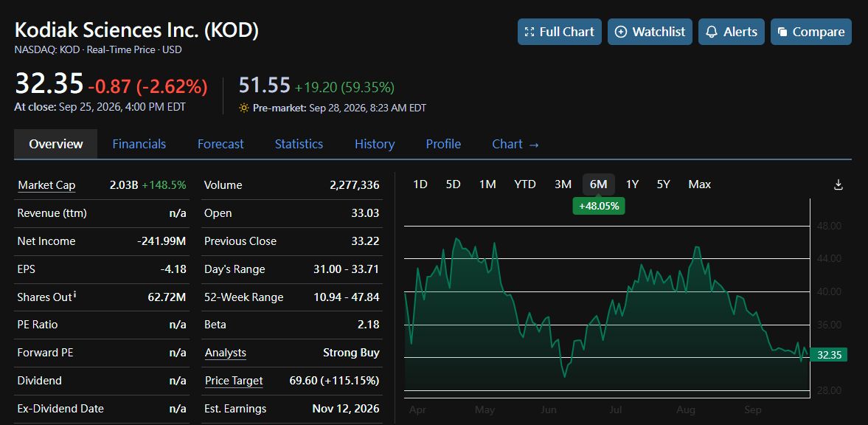Click the Volume value 2,277,336
The height and width of the screenshot is (425, 868).
[354, 185]
